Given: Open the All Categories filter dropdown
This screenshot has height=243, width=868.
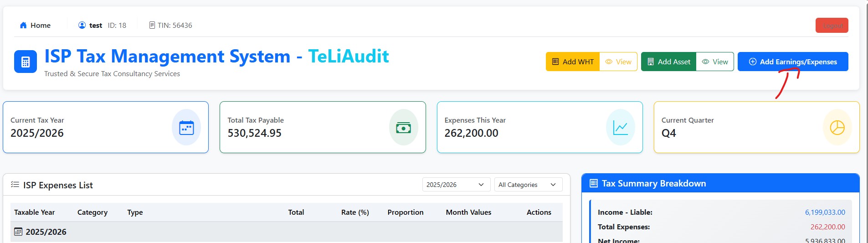Looking at the screenshot, I should (x=528, y=185).
